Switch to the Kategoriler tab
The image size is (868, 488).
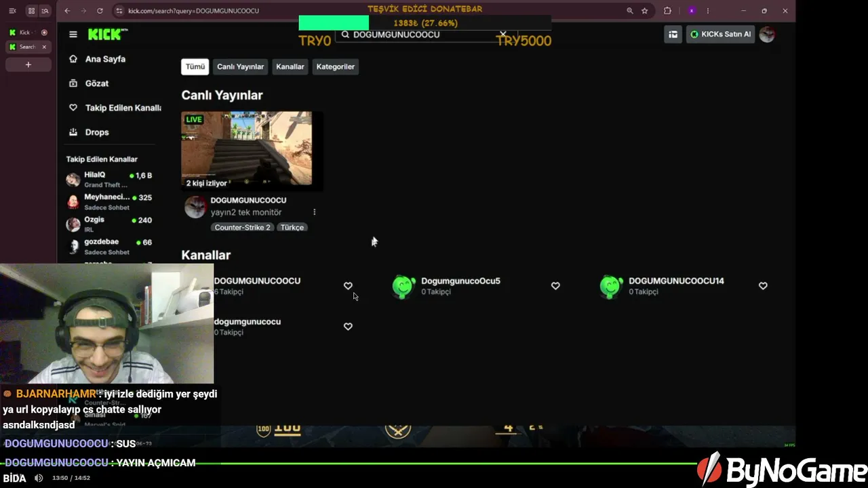click(336, 66)
